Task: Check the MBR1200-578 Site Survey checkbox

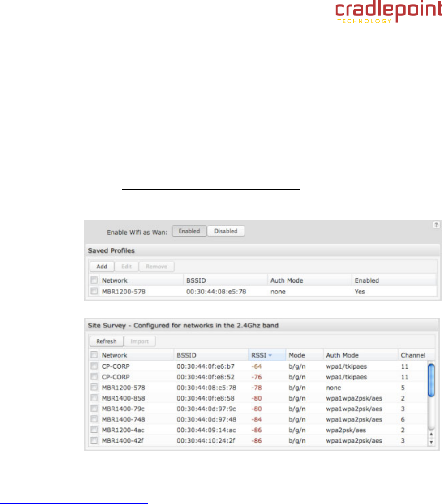Action: coord(94,388)
